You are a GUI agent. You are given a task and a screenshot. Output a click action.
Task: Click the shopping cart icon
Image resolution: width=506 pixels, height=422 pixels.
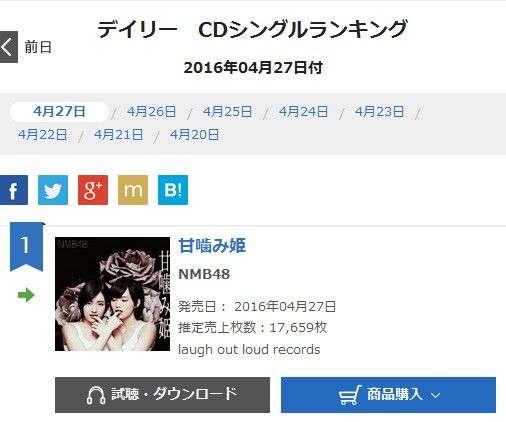pos(350,395)
